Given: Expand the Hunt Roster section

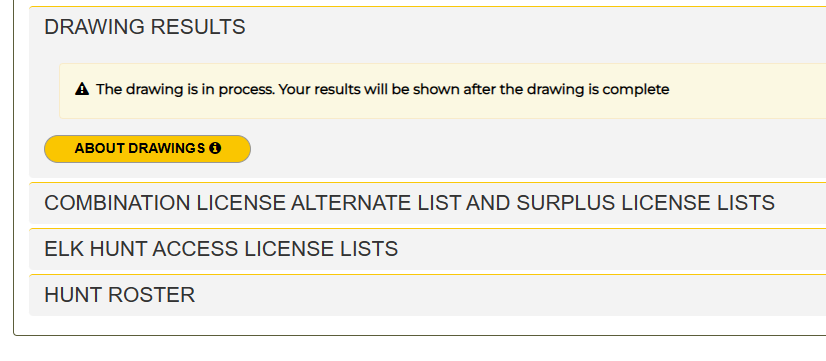Looking at the screenshot, I should [427, 295].
